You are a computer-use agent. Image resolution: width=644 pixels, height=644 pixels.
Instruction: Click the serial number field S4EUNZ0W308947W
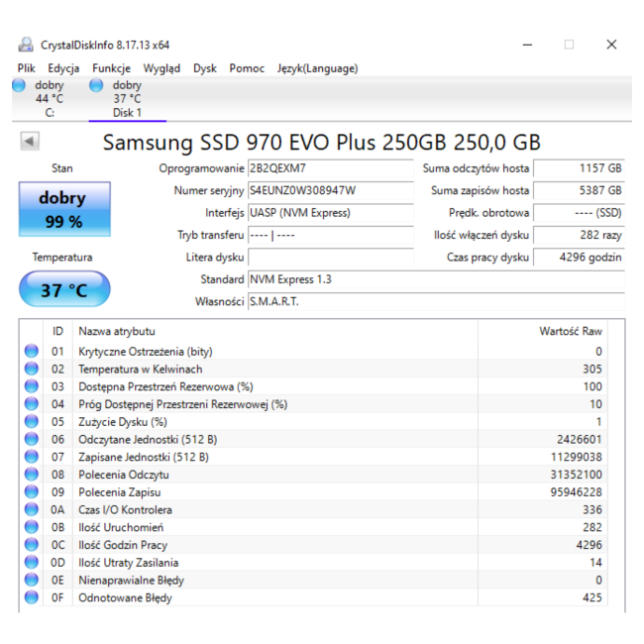tap(331, 190)
